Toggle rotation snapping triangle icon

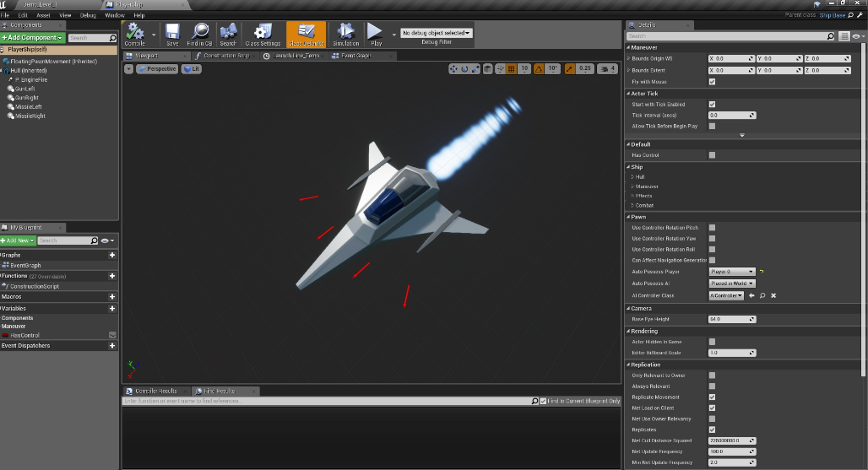(539, 68)
